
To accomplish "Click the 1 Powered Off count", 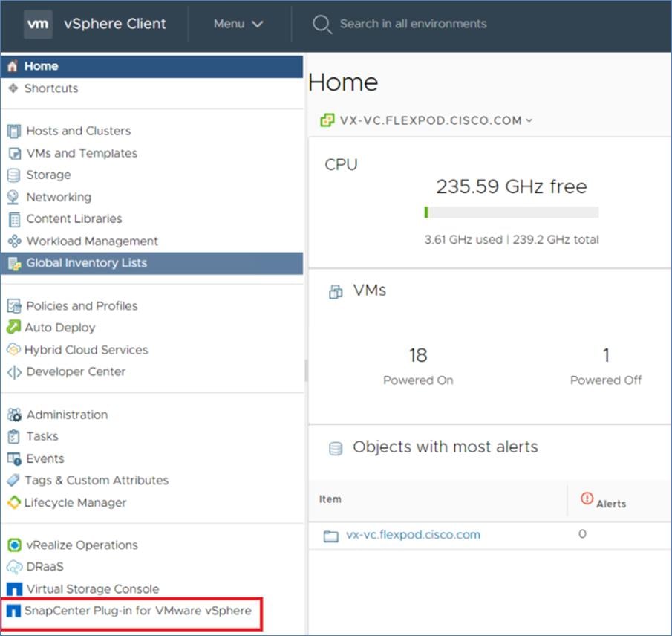I will pos(606,356).
